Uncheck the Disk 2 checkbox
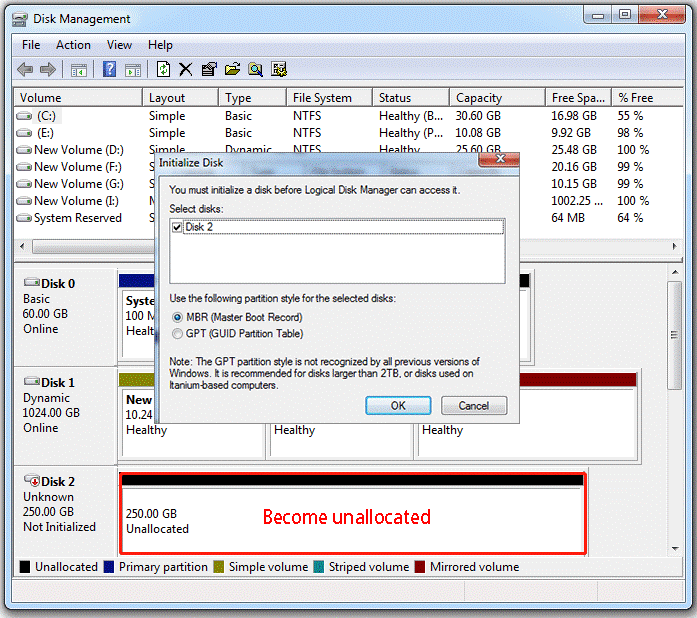Image resolution: width=697 pixels, height=618 pixels. pyautogui.click(x=177, y=228)
